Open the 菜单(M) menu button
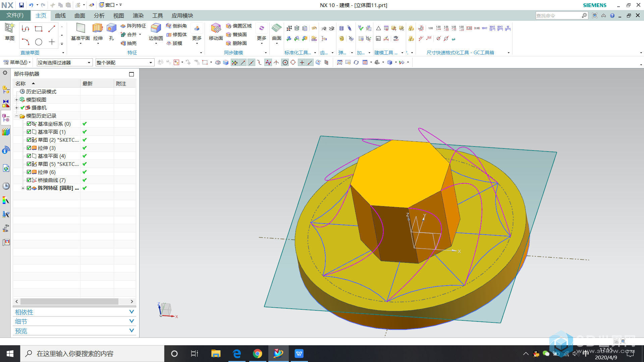644x362 pixels. coord(17,62)
